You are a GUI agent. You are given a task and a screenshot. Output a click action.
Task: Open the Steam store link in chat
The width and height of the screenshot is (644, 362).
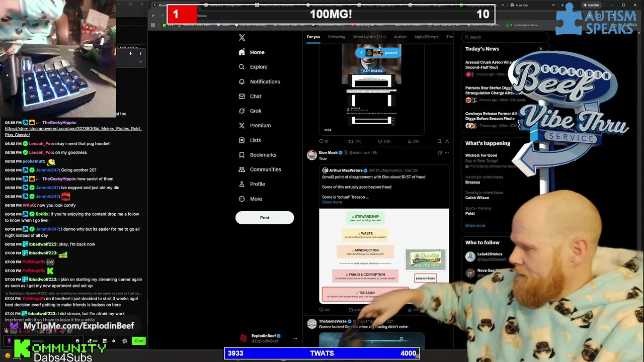[73, 132]
